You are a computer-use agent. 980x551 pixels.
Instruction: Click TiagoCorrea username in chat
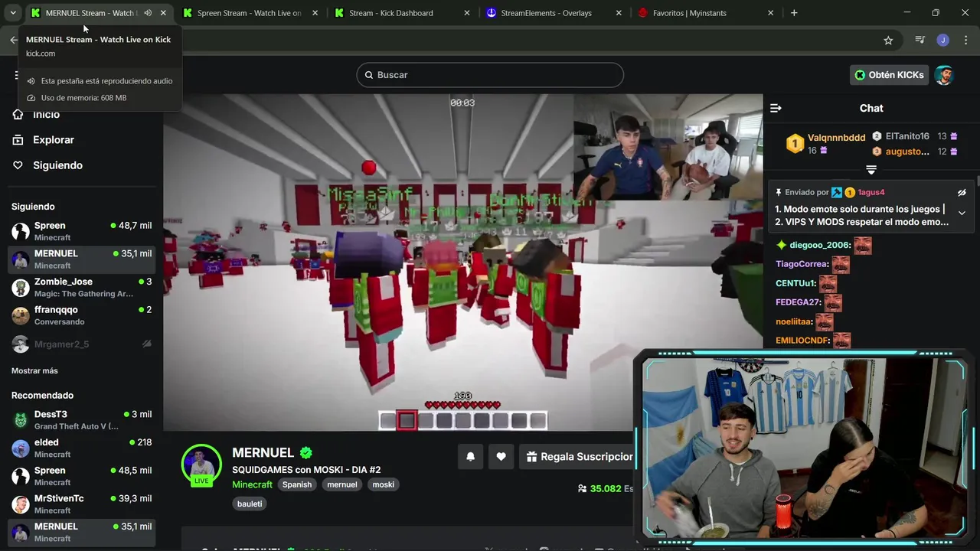(x=802, y=264)
